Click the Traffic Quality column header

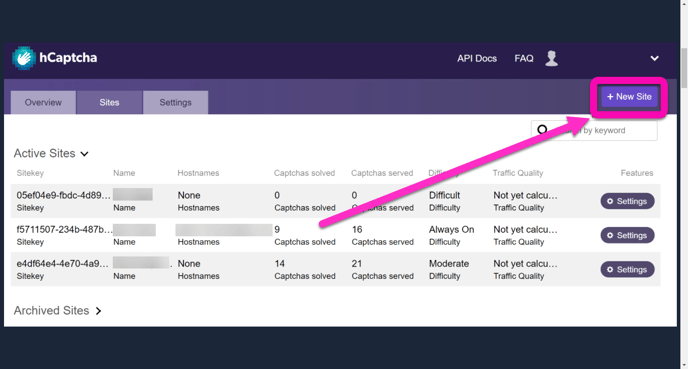[x=518, y=173]
